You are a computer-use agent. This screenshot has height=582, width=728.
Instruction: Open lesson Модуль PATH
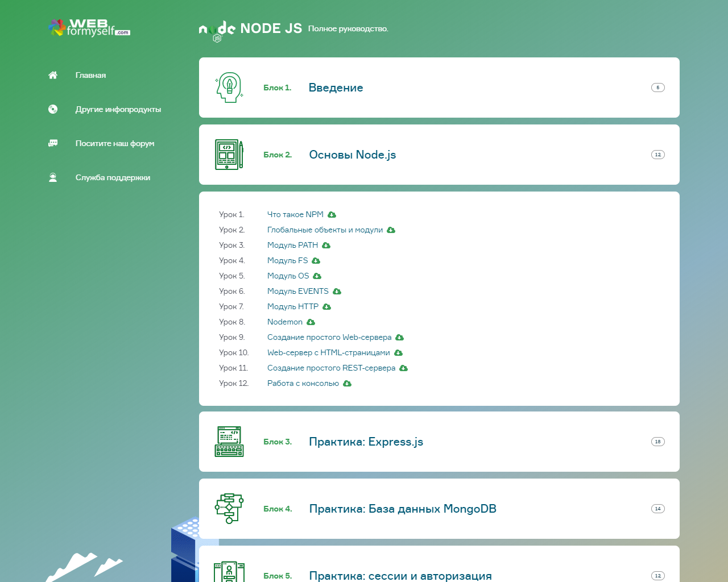coord(292,245)
